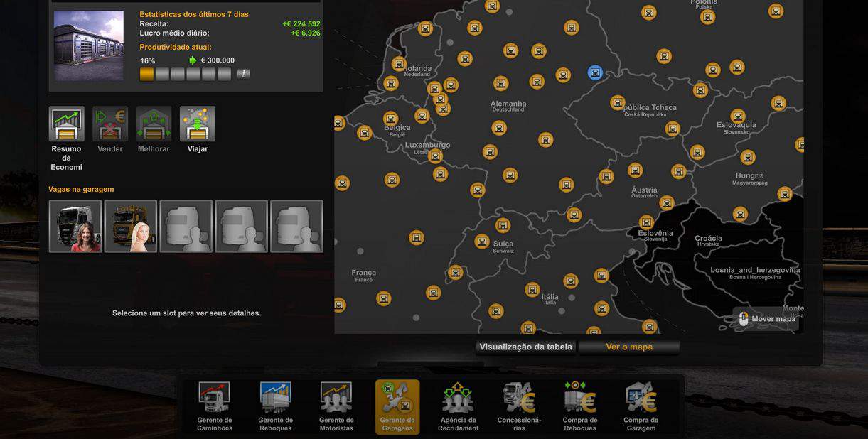Select blonde driver garage slot
Screen dimensions: 868x439
point(131,226)
